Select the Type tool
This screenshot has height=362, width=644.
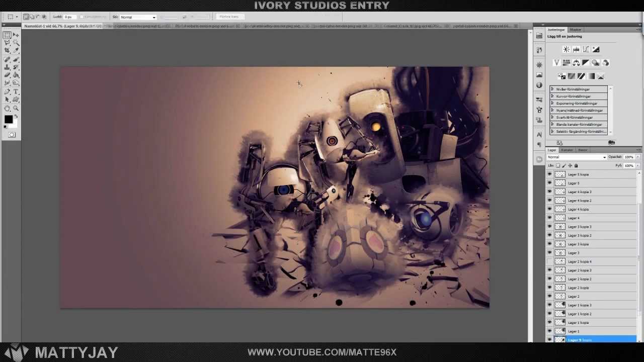[x=16, y=92]
